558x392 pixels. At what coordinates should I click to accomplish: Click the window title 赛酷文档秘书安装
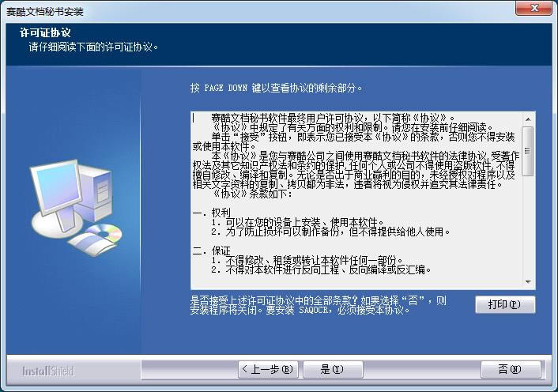click(45, 12)
